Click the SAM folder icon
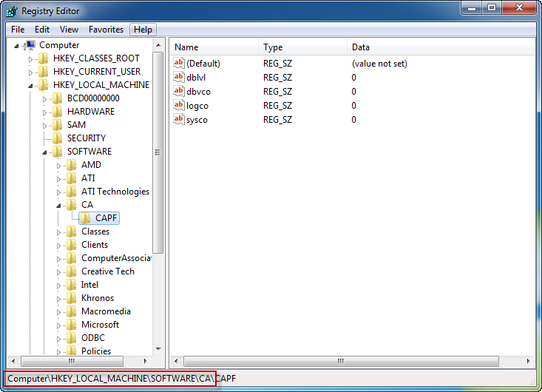 tap(58, 125)
